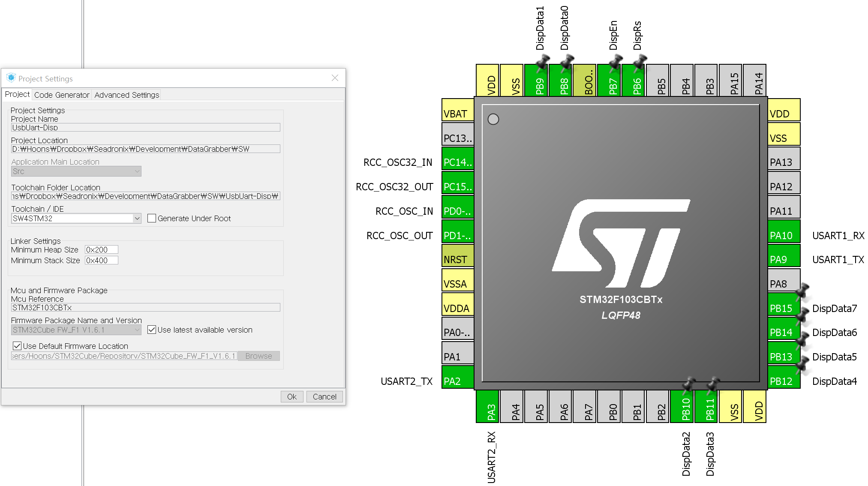Open the Advanced Settings tab
Image resolution: width=868 pixels, height=486 pixels.
click(x=126, y=95)
